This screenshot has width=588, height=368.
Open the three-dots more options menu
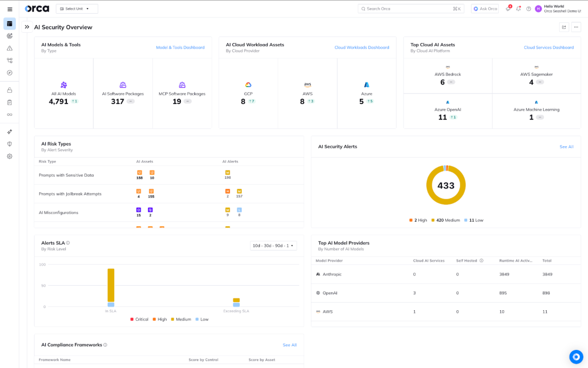tap(576, 27)
